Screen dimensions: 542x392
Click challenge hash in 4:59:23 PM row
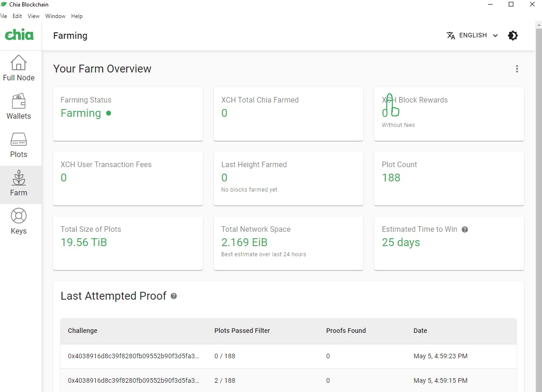tap(134, 356)
